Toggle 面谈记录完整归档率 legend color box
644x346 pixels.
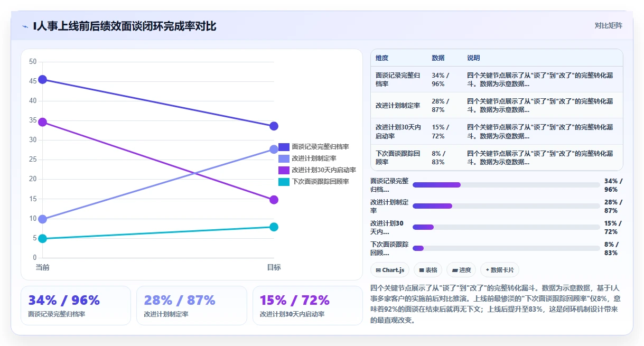point(284,147)
